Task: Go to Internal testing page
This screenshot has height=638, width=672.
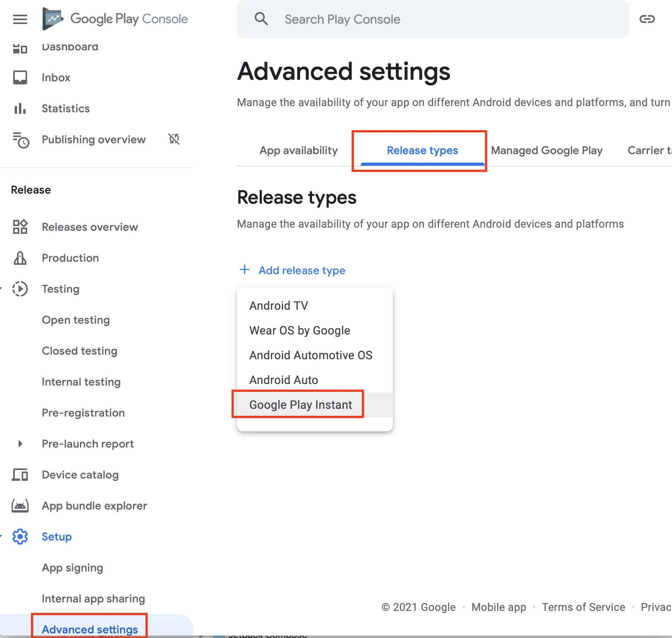Action: pos(81,382)
